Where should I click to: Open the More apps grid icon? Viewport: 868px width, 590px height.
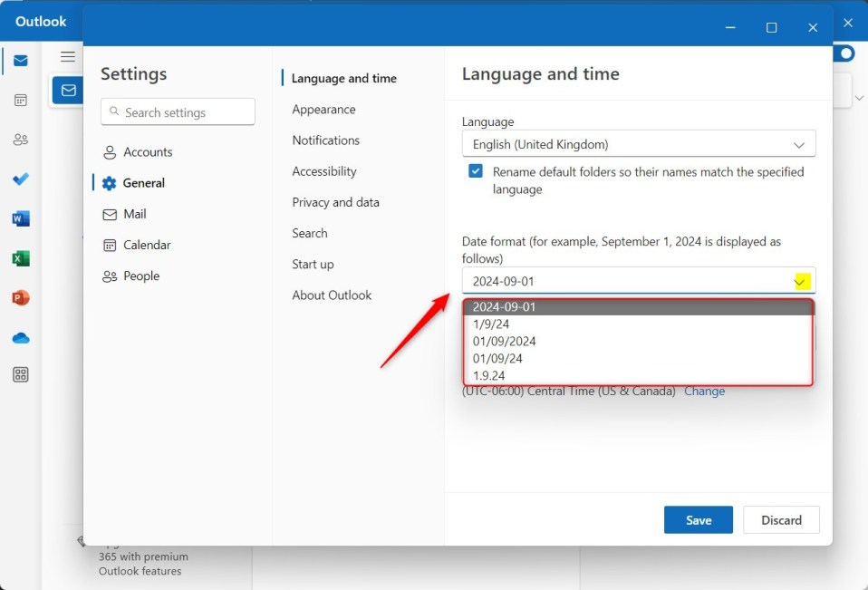20,374
